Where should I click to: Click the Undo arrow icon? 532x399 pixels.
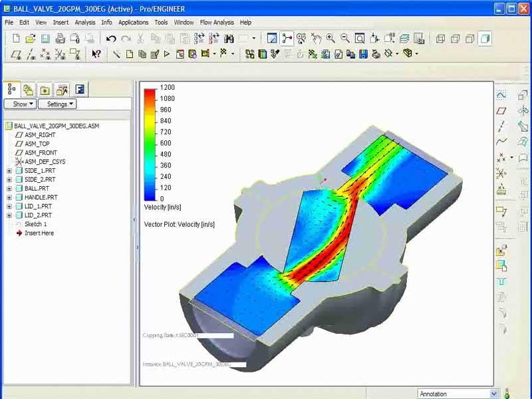pos(111,39)
